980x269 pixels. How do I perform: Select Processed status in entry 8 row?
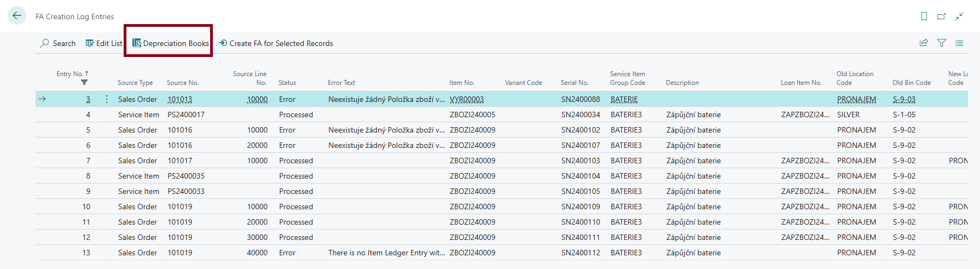pos(296,176)
